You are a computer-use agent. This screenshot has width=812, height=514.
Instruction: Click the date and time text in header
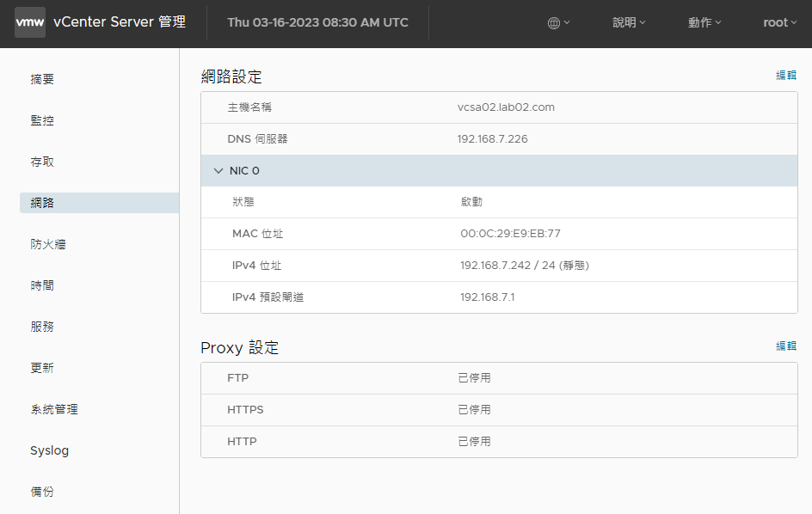coord(318,22)
